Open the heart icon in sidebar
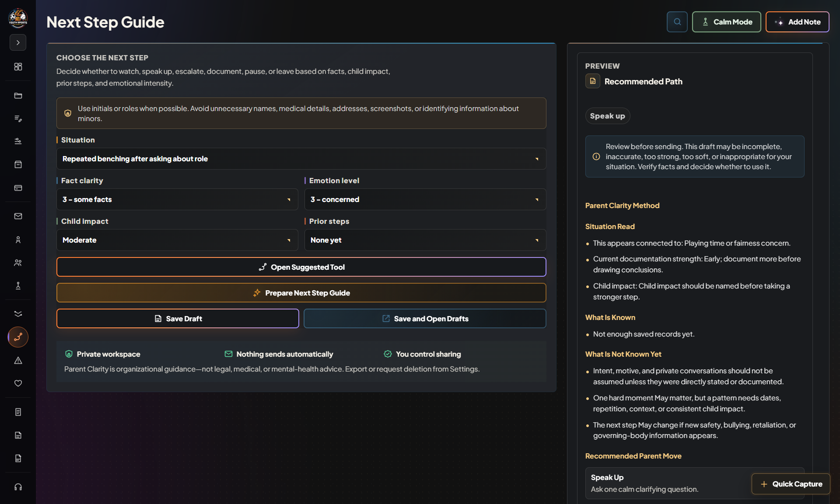This screenshot has height=504, width=840. tap(18, 383)
